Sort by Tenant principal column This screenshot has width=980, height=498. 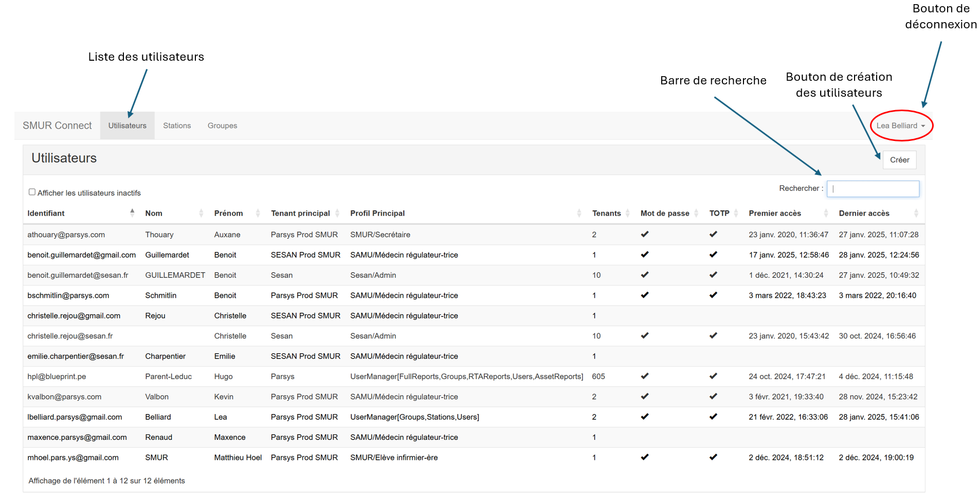[305, 214]
